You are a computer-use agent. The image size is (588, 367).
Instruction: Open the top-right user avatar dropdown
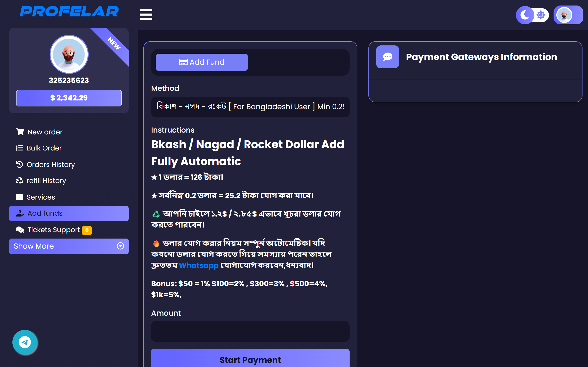tap(568, 15)
